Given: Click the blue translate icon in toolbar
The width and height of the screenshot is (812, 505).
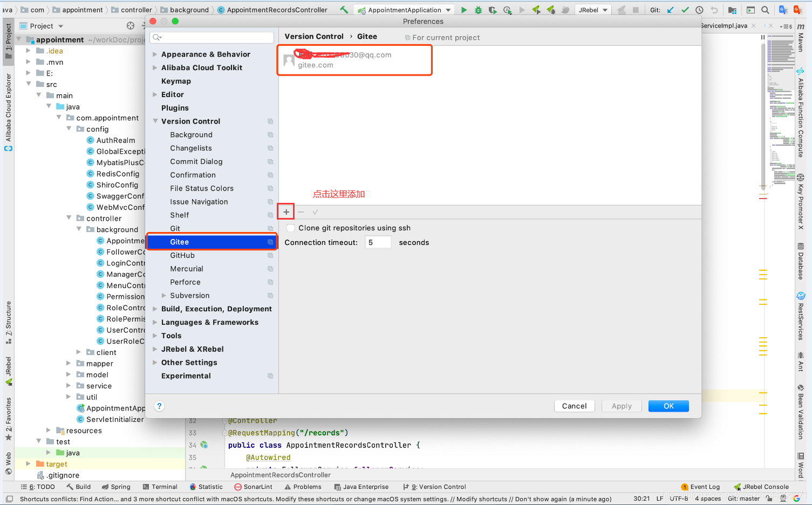Looking at the screenshot, I should (783, 10).
